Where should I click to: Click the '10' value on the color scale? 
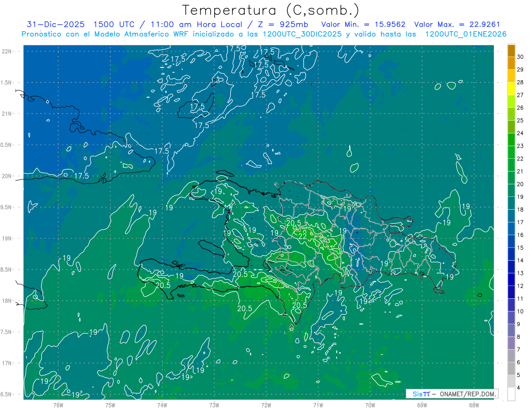pos(520,312)
